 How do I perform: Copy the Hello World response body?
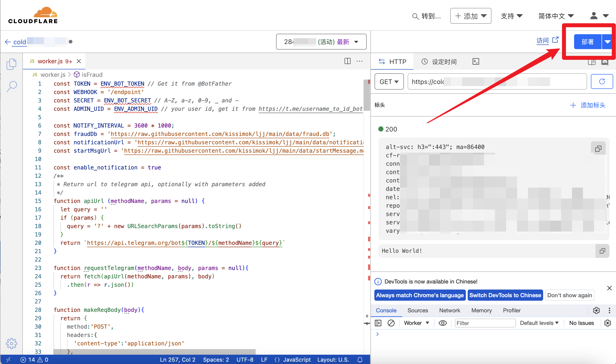[602, 251]
